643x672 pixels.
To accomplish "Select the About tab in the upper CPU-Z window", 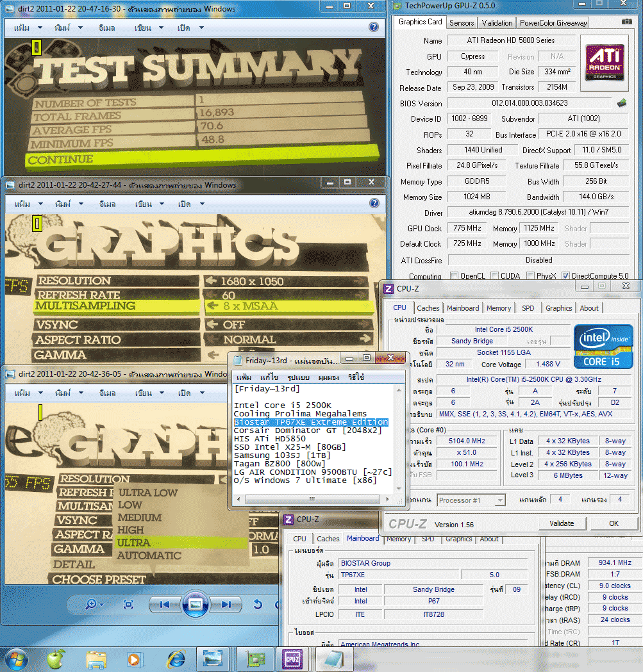I will click(x=589, y=307).
